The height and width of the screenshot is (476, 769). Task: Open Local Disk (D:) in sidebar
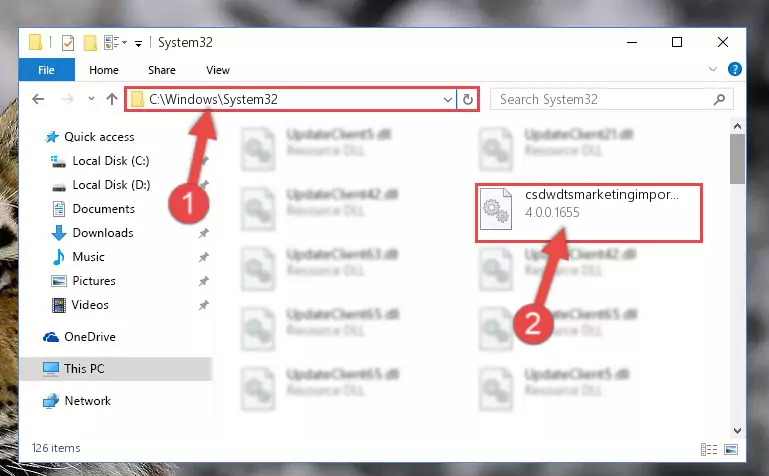pyautogui.click(x=111, y=185)
